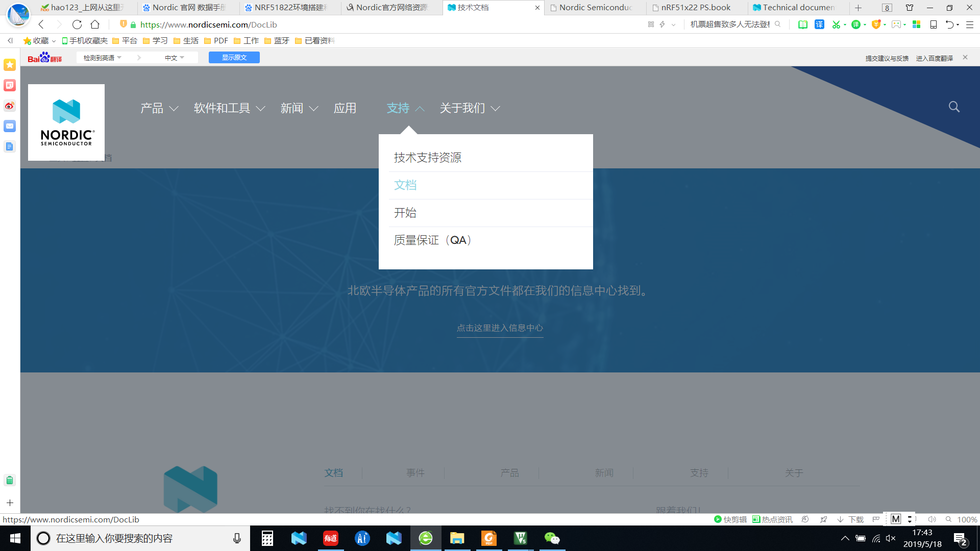Click the Nordic Semiconductor logo
The width and height of the screenshot is (980, 551).
tap(66, 122)
